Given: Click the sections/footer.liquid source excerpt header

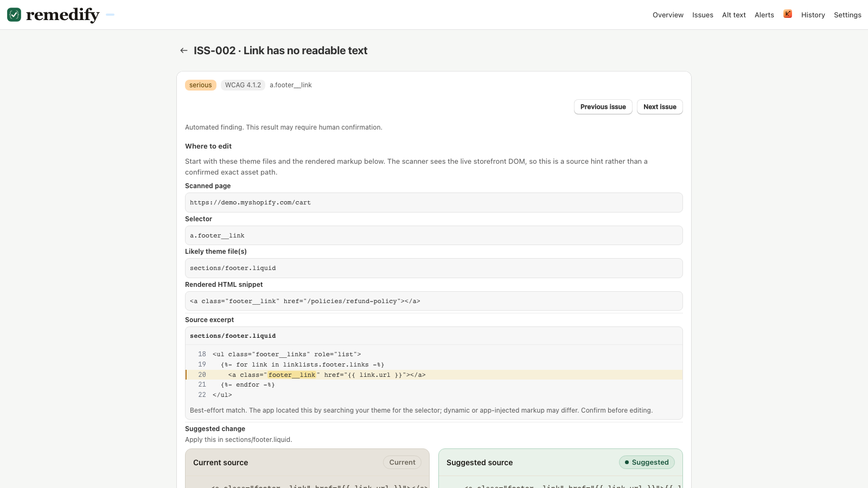Looking at the screenshot, I should coord(434,336).
